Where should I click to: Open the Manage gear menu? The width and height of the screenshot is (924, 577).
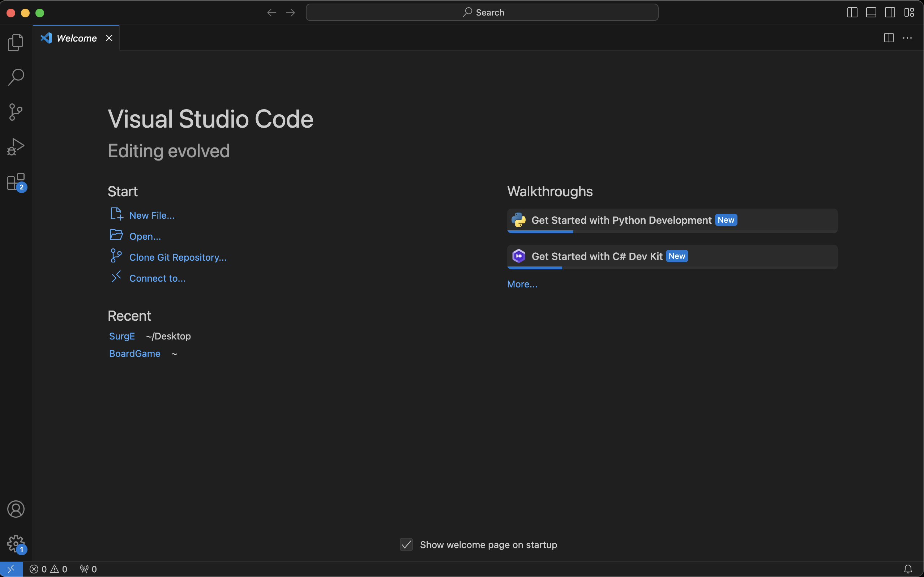coord(16,543)
